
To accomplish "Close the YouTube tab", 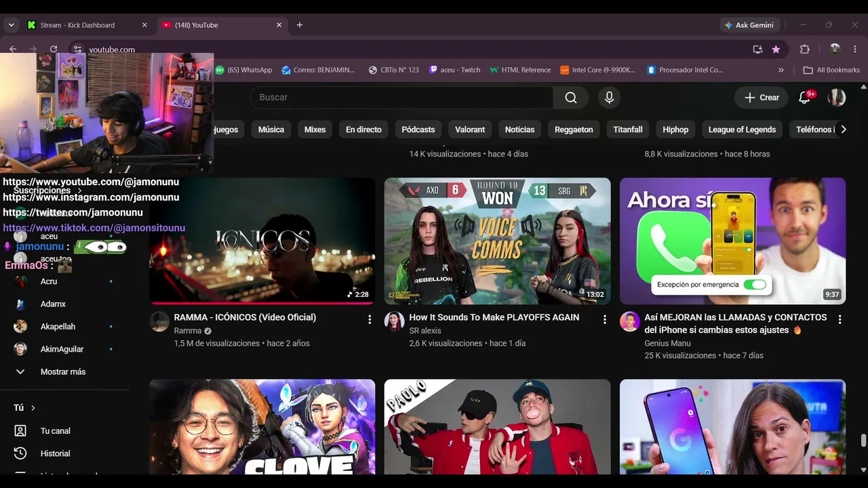I will (279, 25).
